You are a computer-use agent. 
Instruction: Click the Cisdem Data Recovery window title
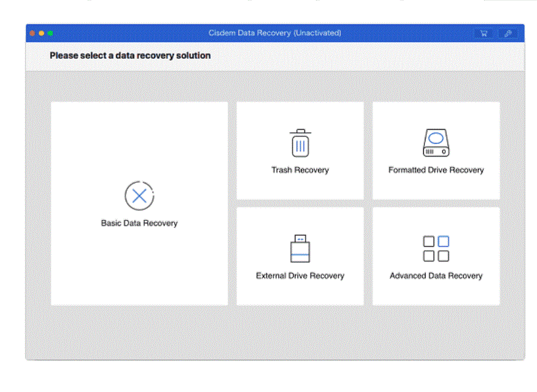(275, 33)
